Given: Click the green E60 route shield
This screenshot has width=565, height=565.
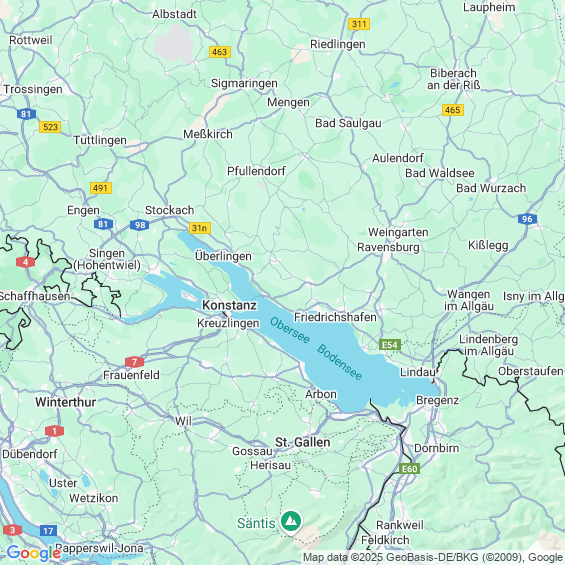Looking at the screenshot, I should pos(410,468).
